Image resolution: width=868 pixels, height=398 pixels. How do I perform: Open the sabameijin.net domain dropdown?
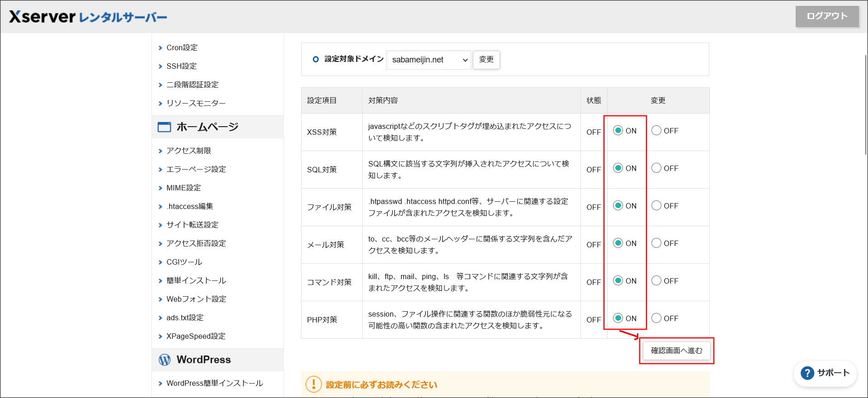(x=429, y=60)
